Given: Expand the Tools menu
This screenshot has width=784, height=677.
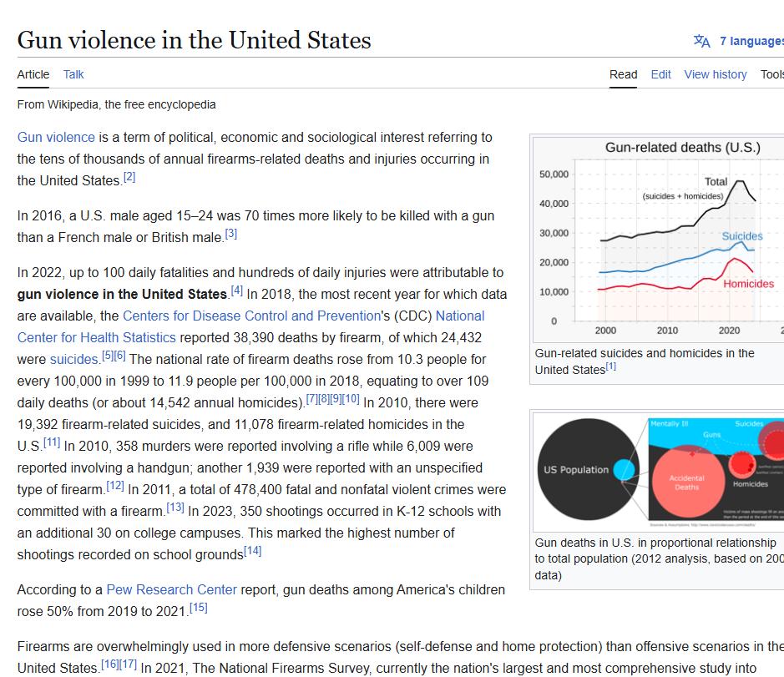Looking at the screenshot, I should point(771,74).
